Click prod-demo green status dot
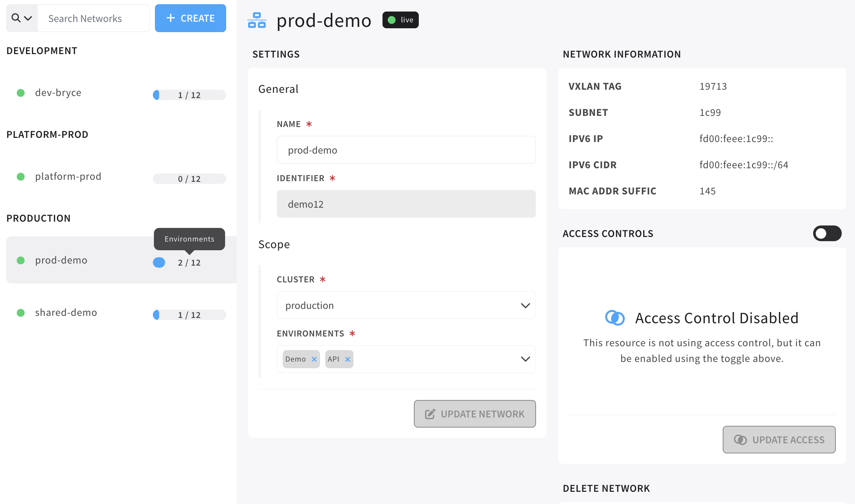 coord(21,260)
